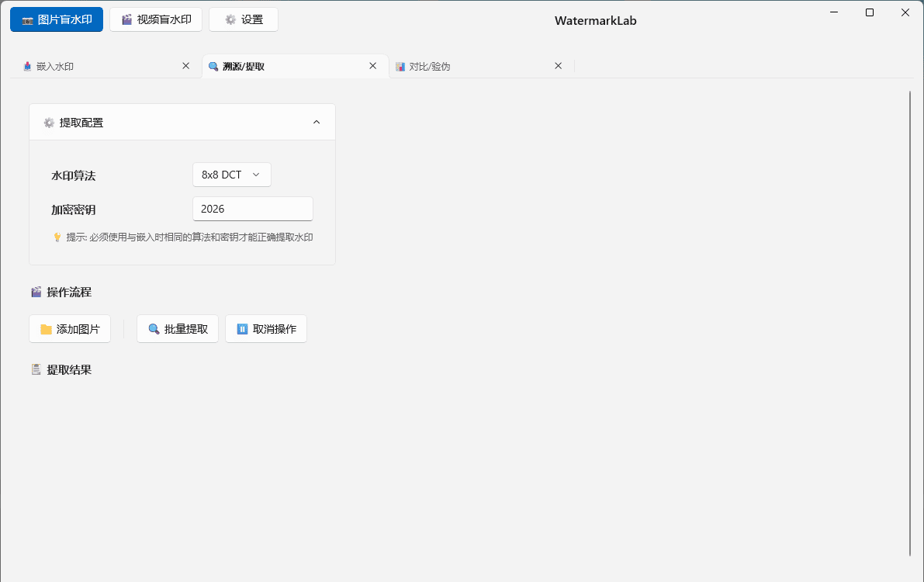Open the 视频盲水印 video section
Viewport: 924px width, 582px height.
click(x=156, y=19)
